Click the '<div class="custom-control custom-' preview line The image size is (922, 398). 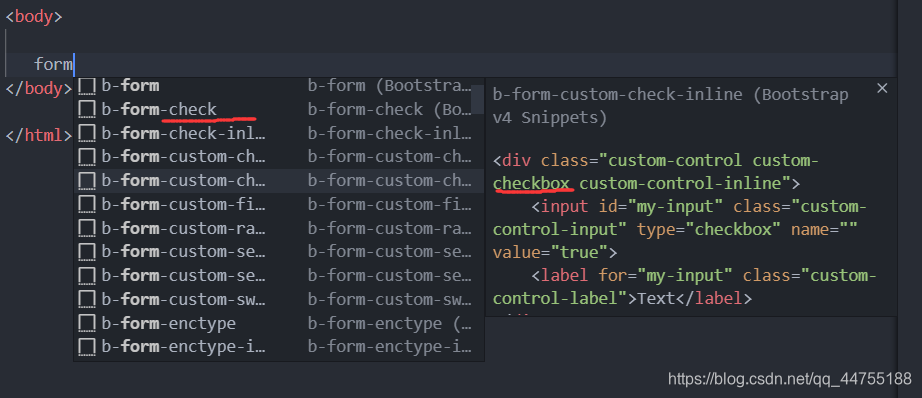tap(656, 160)
